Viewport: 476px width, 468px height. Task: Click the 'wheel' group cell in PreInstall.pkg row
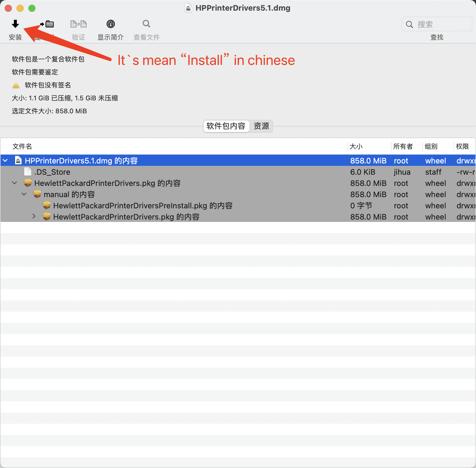coord(436,206)
